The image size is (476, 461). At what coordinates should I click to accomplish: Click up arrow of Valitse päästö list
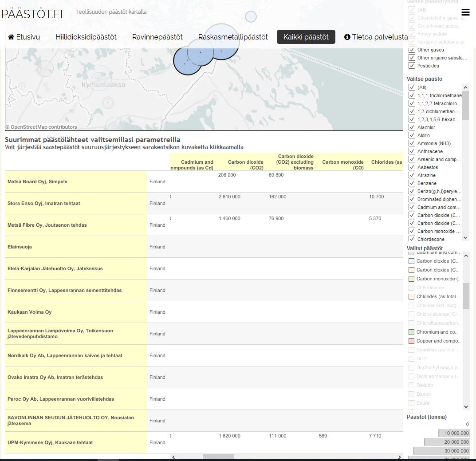coord(465,87)
